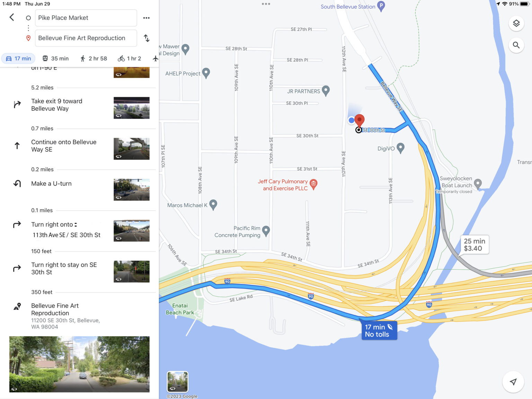Screen dimensions: 532x399
Task: Switch to driving mode 17 min tab
Action: click(x=19, y=59)
